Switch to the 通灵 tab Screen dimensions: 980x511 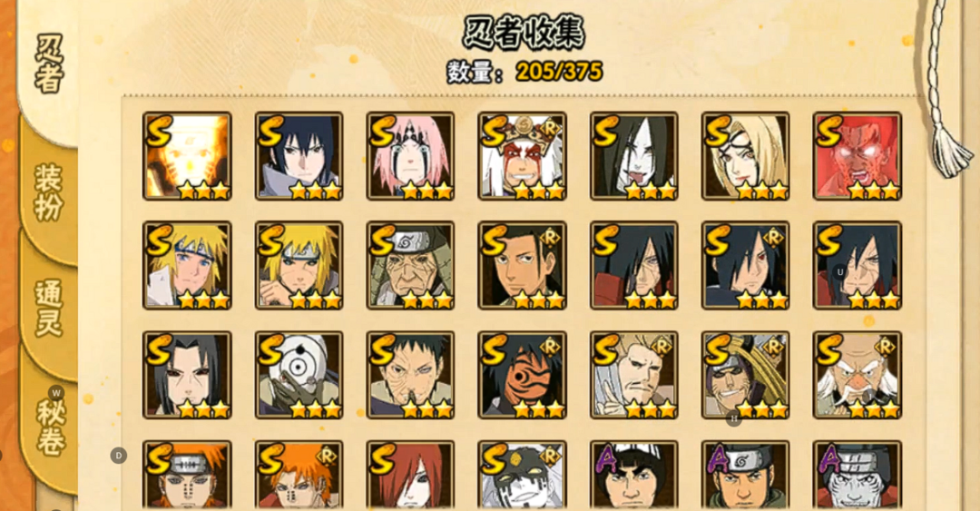[x=49, y=309]
